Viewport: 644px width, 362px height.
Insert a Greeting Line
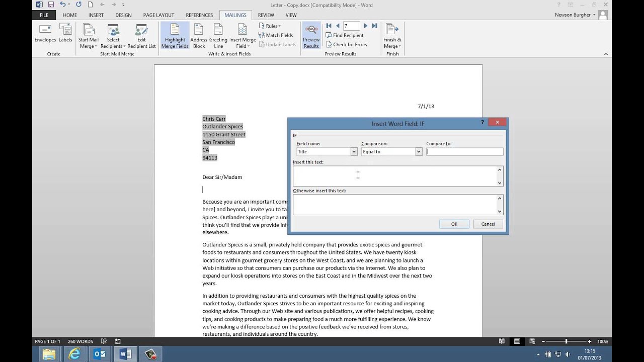click(218, 36)
